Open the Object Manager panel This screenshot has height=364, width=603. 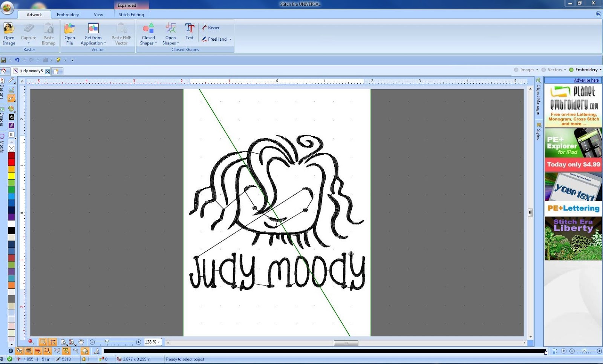click(539, 97)
